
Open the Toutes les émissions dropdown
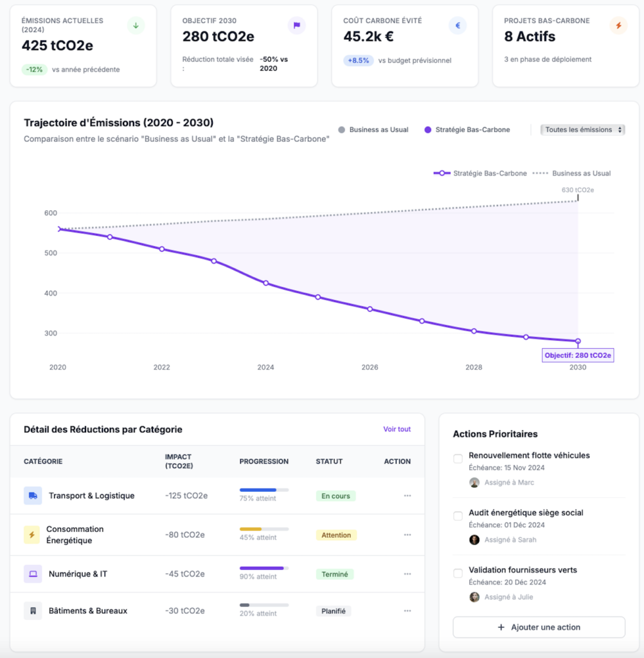(x=582, y=130)
